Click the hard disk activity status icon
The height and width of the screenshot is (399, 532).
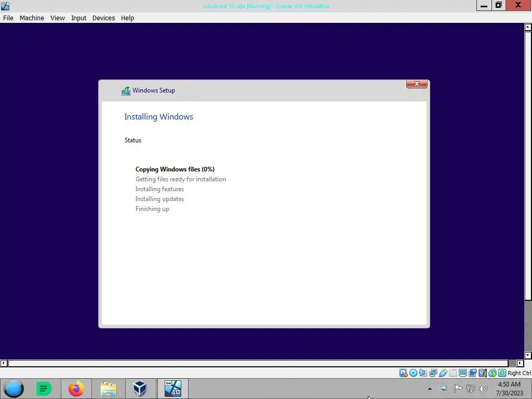403,373
